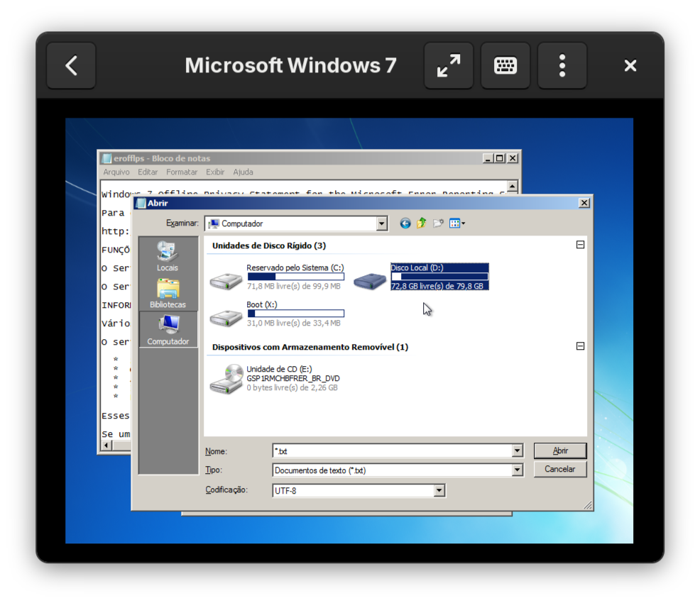Click the "31,0 MB livre(s) de 33,4 MB" text
Image resolution: width=700 pixels, height=603 pixels.
(x=294, y=323)
